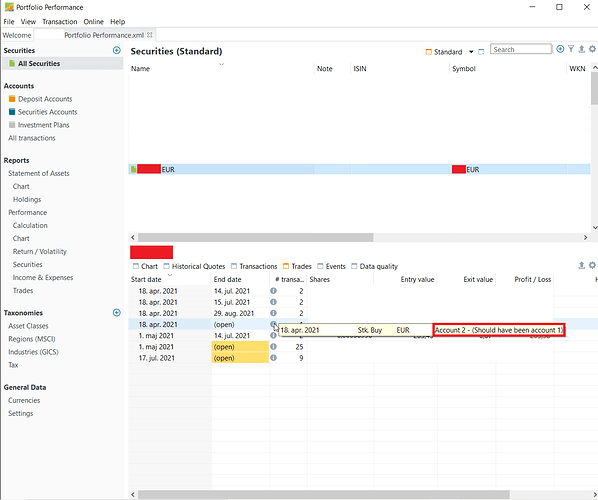
Task: Close the Portfolio Performance.xml tab
Action: coord(150,35)
